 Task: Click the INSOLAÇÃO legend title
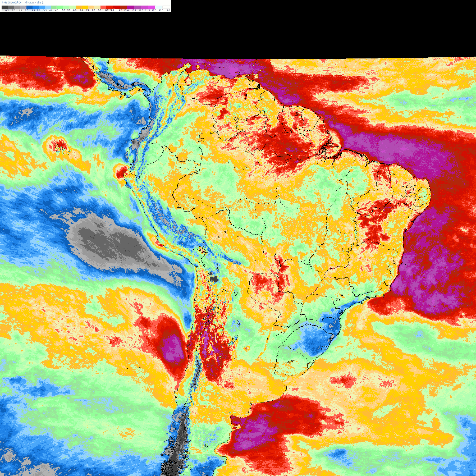[x=12, y=2]
